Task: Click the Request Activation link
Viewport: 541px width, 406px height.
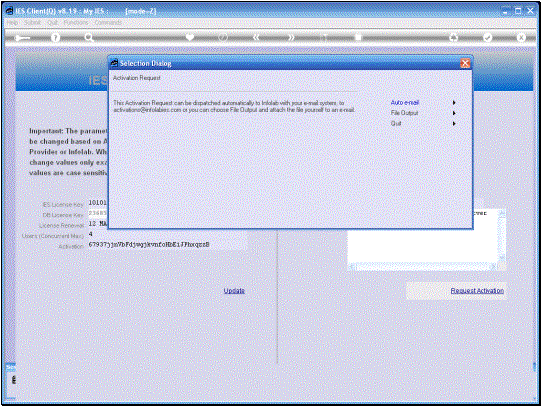Action: [477, 291]
